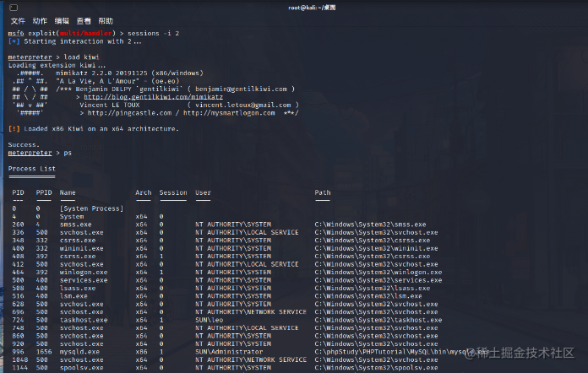Image resolution: width=588 pixels, height=373 pixels.
Task: Click PID 724 in the process list
Action: [x=18, y=320]
